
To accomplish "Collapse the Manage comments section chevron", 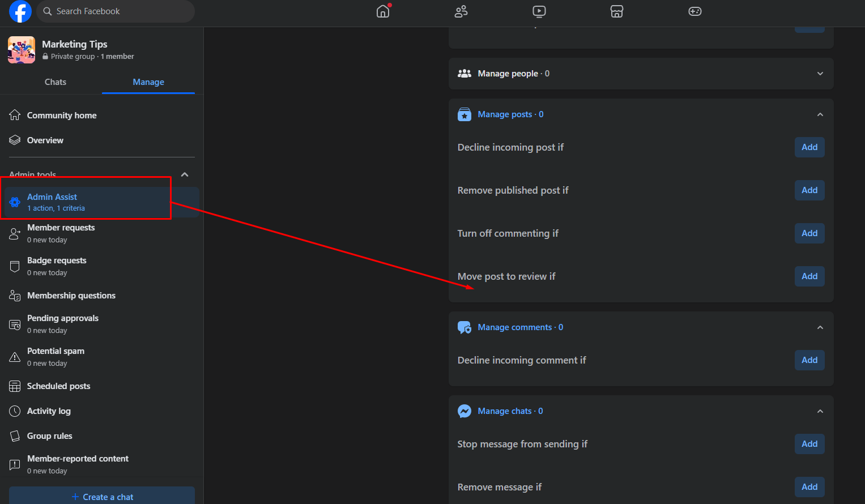I will [820, 327].
